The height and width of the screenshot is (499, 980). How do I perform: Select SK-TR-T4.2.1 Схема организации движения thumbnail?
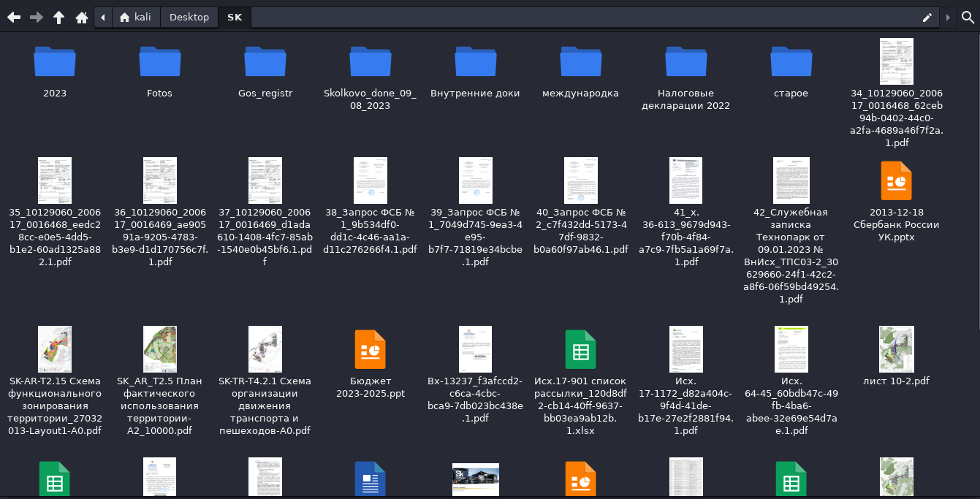click(x=265, y=349)
